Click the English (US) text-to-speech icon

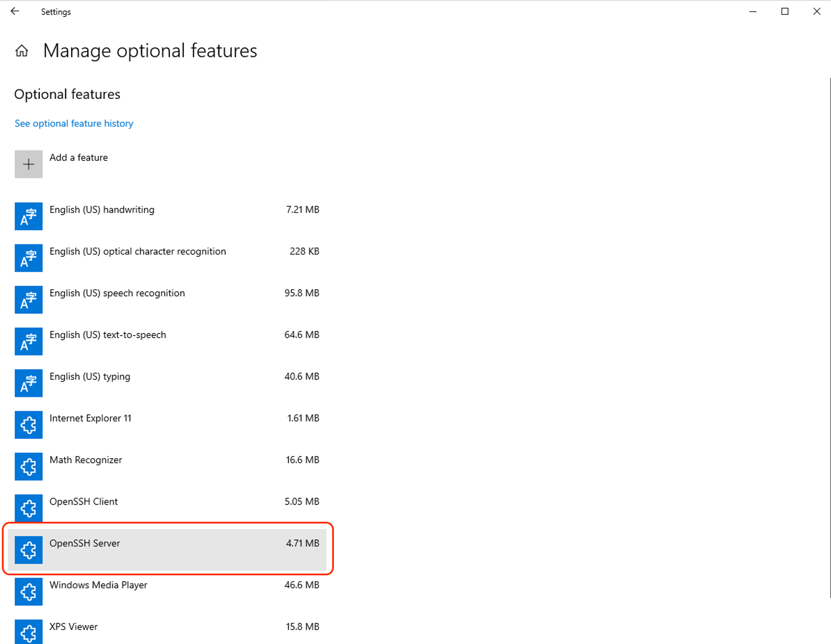29,341
